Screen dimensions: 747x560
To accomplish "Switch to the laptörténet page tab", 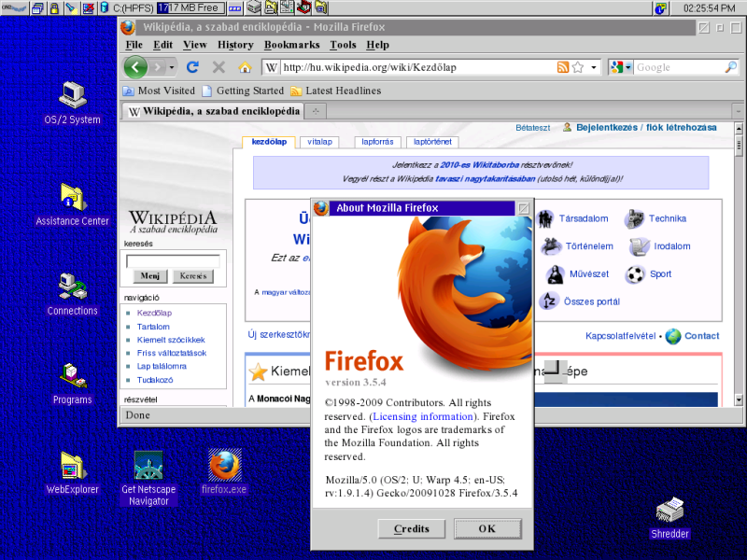I will 432,142.
